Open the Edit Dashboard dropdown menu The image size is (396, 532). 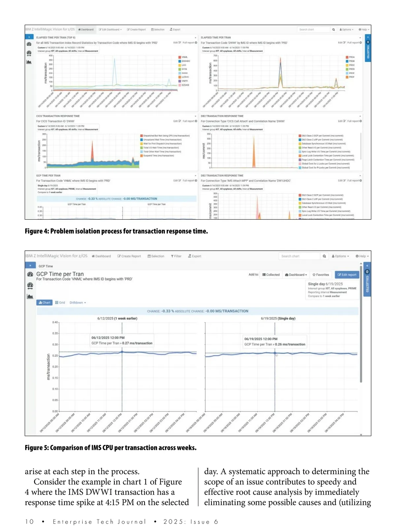click(x=110, y=30)
